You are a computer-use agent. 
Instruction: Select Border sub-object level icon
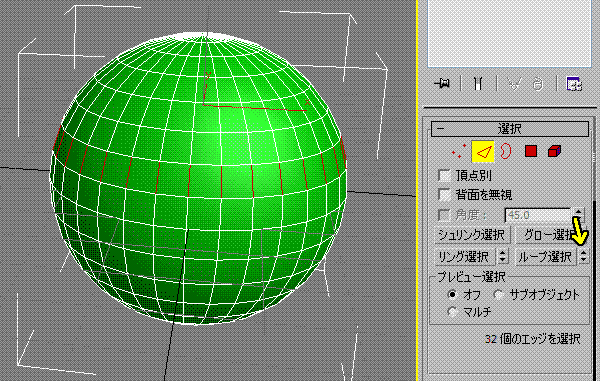506,151
